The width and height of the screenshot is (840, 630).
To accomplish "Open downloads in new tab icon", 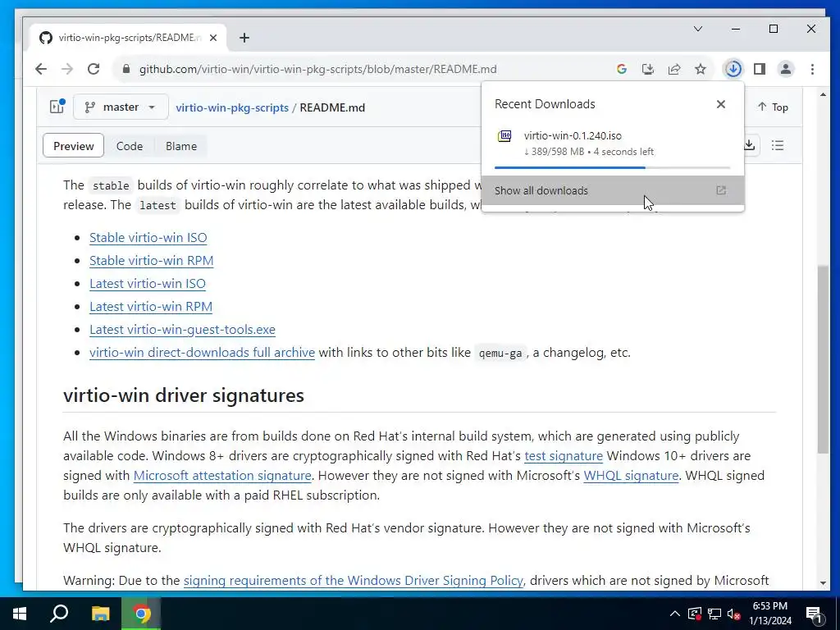I will tap(721, 190).
